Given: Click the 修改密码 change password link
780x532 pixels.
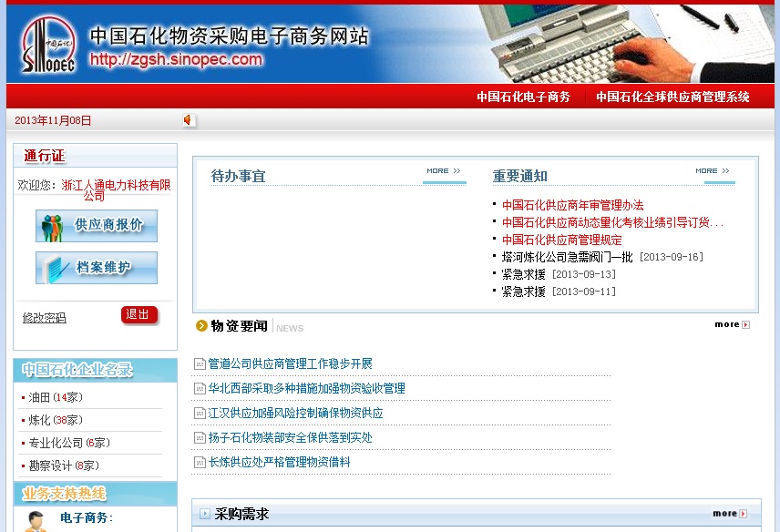Looking at the screenshot, I should click(x=45, y=318).
